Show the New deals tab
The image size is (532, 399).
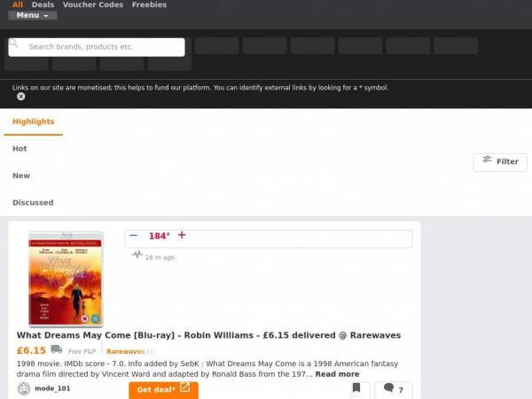click(21, 176)
